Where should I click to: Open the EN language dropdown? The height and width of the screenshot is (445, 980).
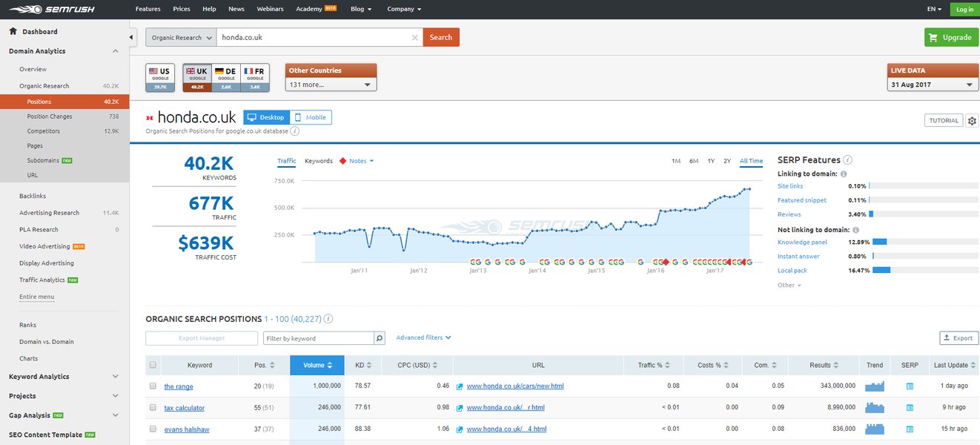934,9
